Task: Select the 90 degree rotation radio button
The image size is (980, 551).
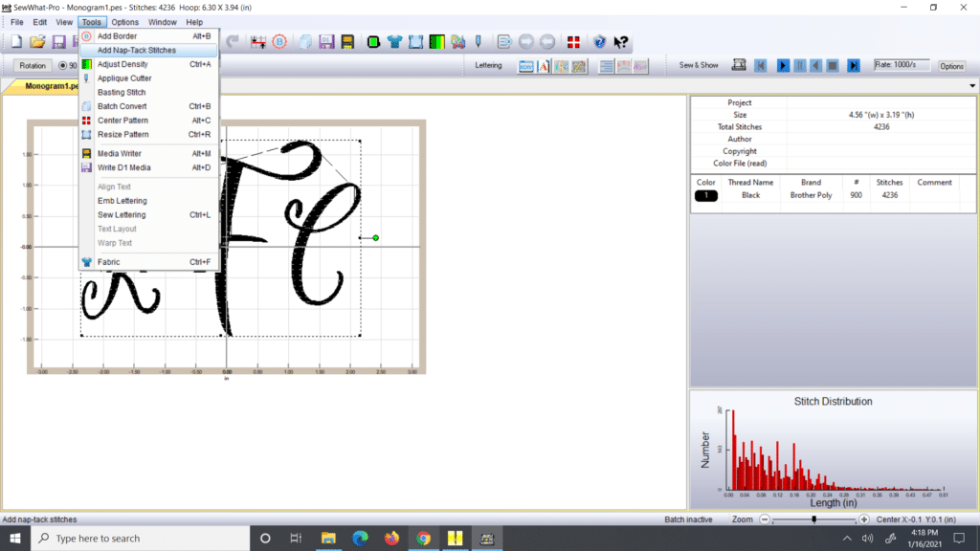Action: point(62,66)
